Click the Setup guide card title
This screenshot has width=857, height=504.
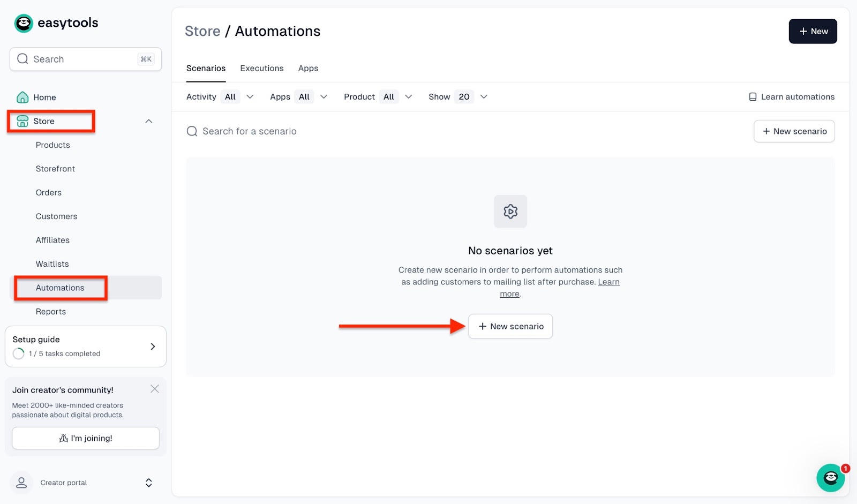pyautogui.click(x=36, y=340)
